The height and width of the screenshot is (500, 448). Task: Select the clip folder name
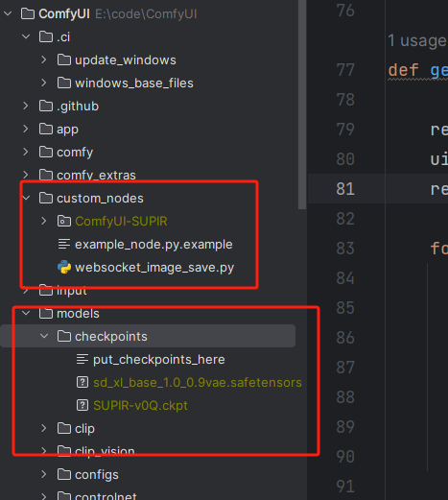click(x=84, y=429)
